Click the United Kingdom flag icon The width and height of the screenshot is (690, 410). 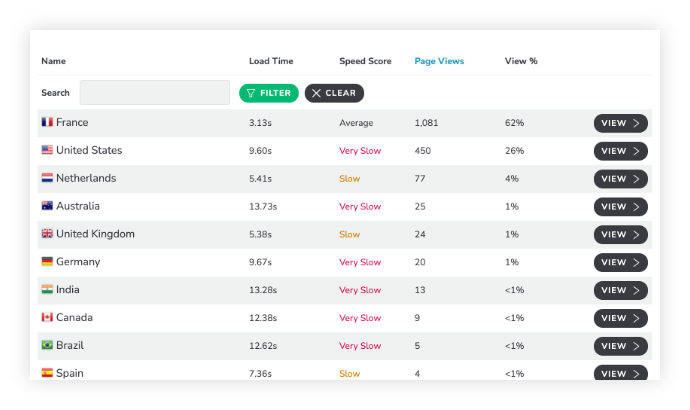47,234
